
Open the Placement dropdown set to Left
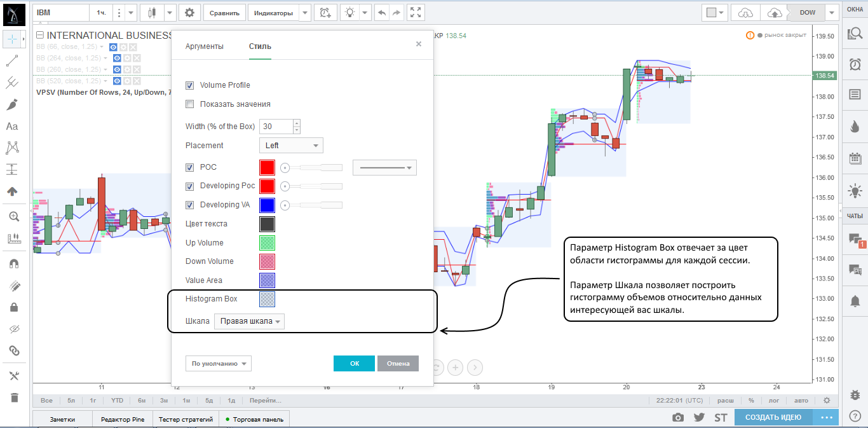pyautogui.click(x=291, y=146)
